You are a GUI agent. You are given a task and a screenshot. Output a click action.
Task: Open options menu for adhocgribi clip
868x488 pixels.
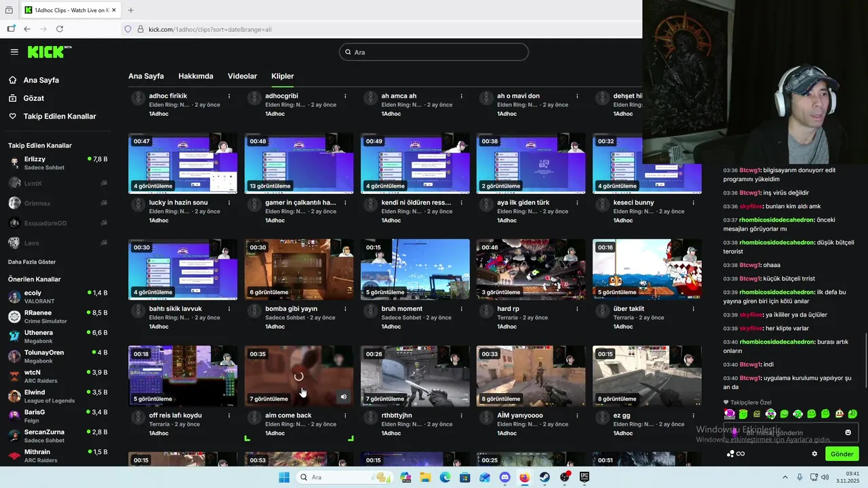point(345,96)
